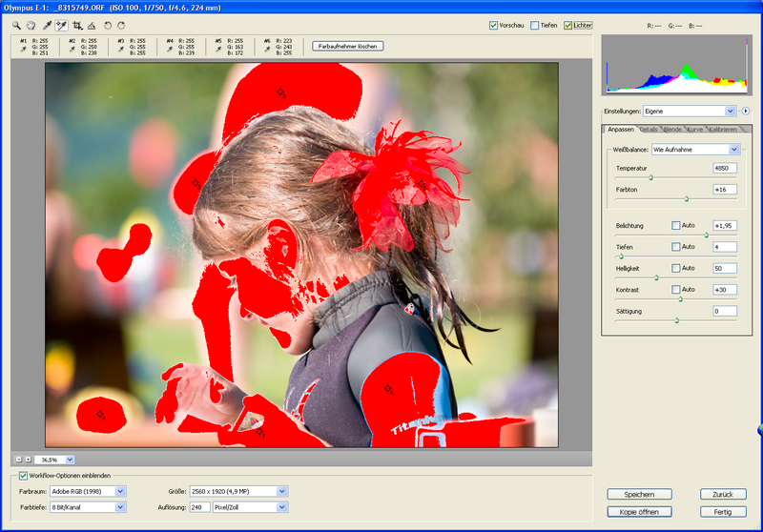763x532 pixels.
Task: Rotate image counterclockwise
Action: click(x=107, y=25)
